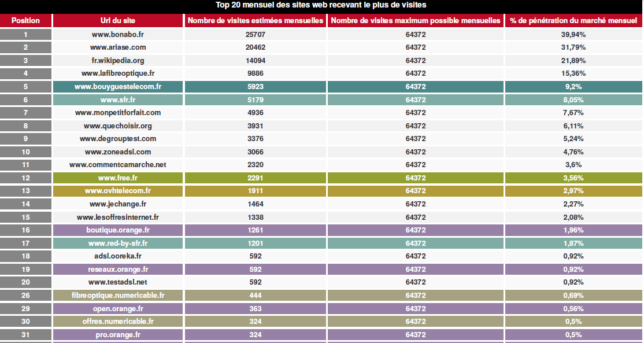644x343 pixels.
Task: Select the www.ariase.com cell
Action: [x=118, y=47]
